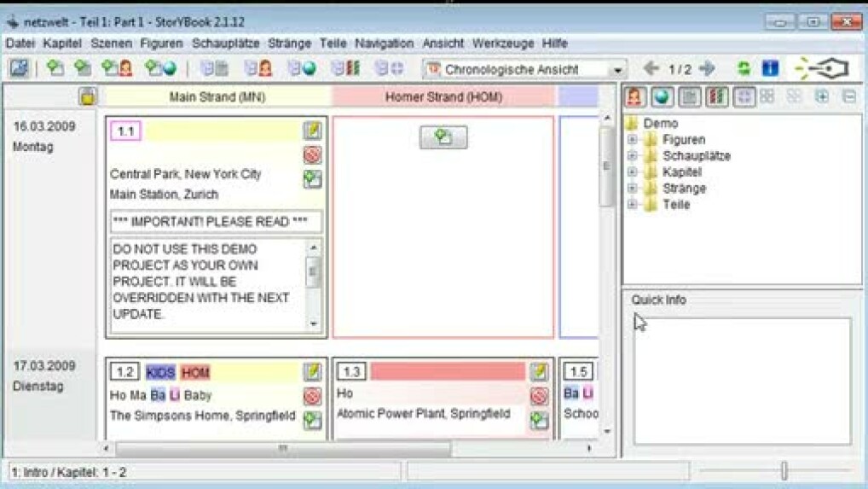Viewport: 868px width, 489px height.
Task: Click the left arrow beside the 1/2 counter
Action: pyautogui.click(x=651, y=69)
